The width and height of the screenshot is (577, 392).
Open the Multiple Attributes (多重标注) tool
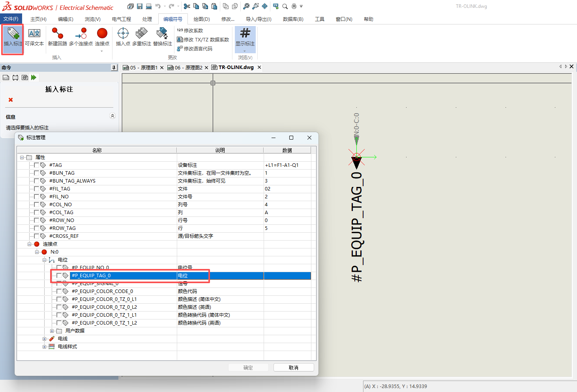point(141,35)
